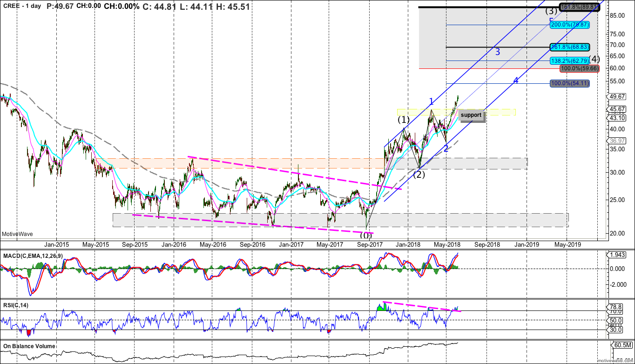The width and height of the screenshot is (635, 364).
Task: Select the 200.0%(76.87) Fibonacci label
Action: [570, 25]
